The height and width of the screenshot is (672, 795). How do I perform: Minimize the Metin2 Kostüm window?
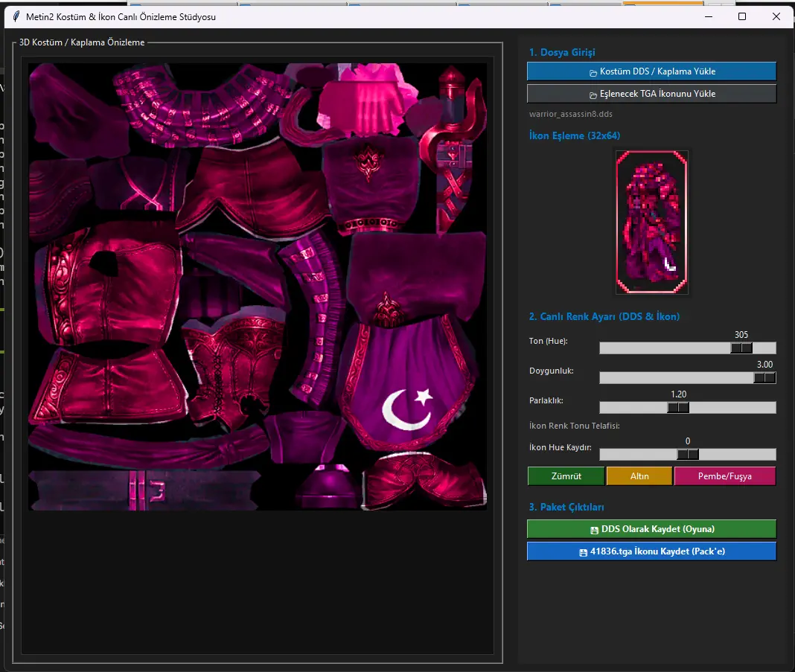pyautogui.click(x=709, y=16)
